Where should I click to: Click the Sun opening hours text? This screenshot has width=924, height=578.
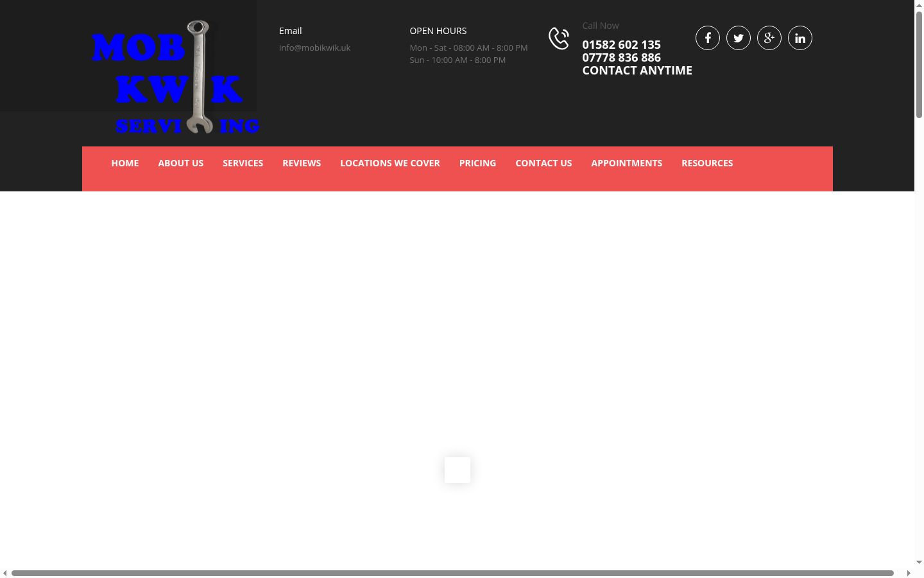(458, 60)
